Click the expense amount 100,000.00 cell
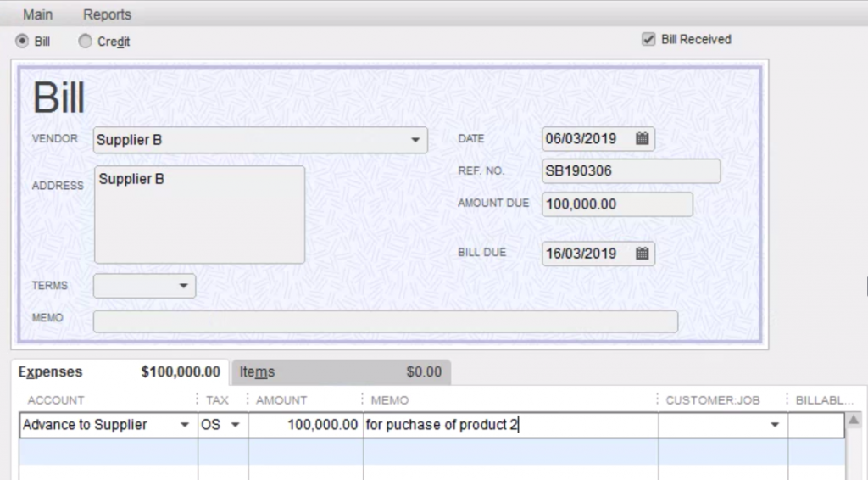 305,425
